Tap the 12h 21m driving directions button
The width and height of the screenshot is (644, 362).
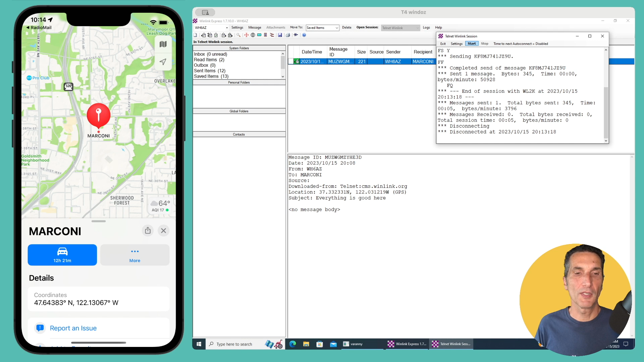62,255
